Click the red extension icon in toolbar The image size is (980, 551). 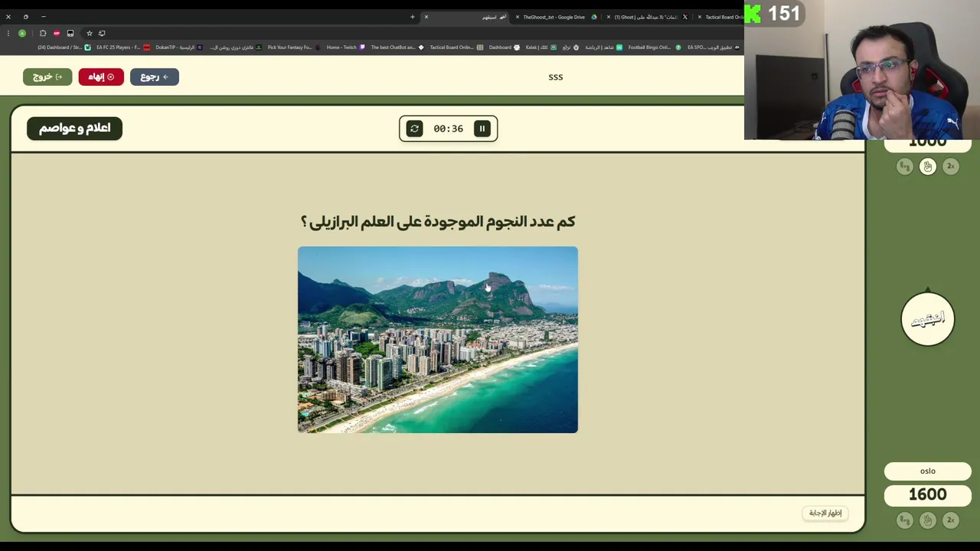(57, 33)
